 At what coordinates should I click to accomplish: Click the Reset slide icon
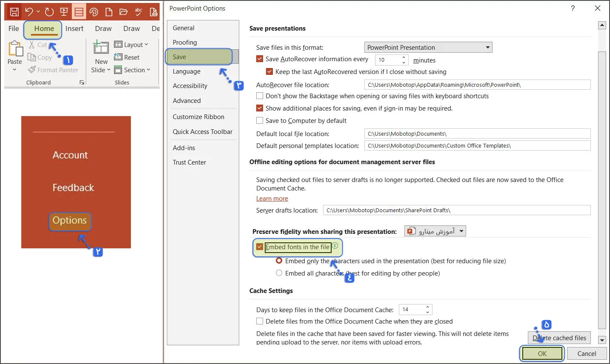click(x=118, y=57)
